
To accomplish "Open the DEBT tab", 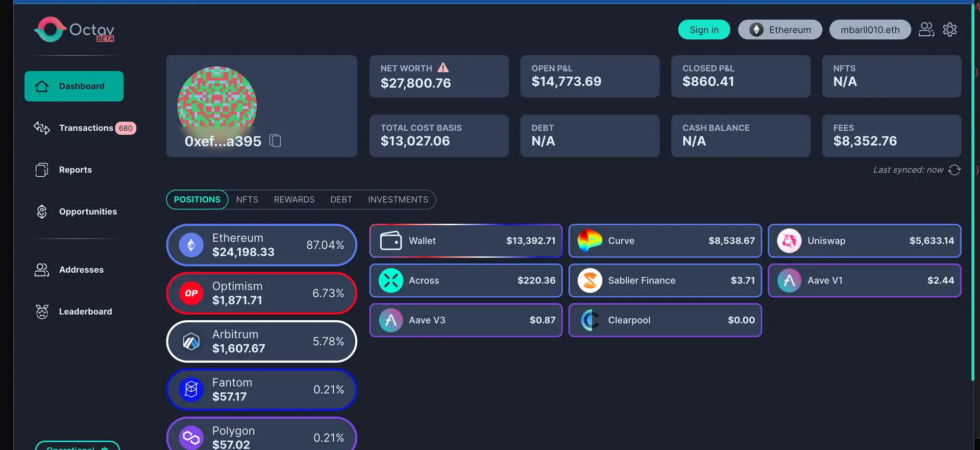I will [x=341, y=200].
